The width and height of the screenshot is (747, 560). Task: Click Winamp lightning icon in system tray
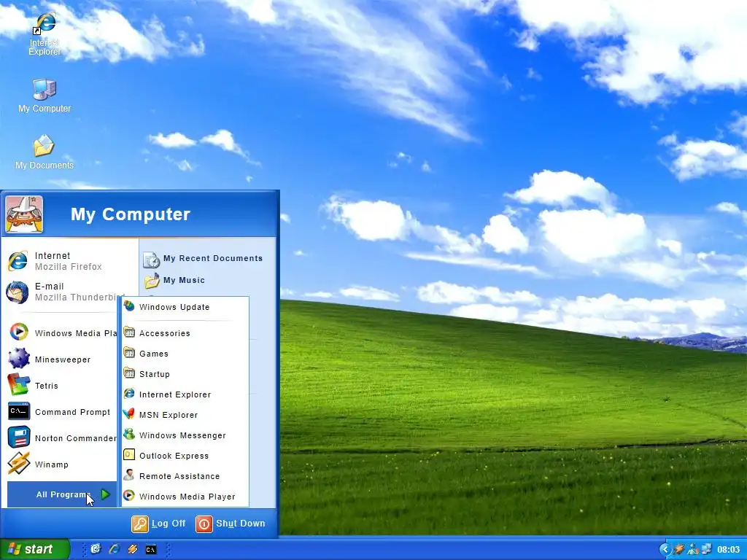point(679,549)
